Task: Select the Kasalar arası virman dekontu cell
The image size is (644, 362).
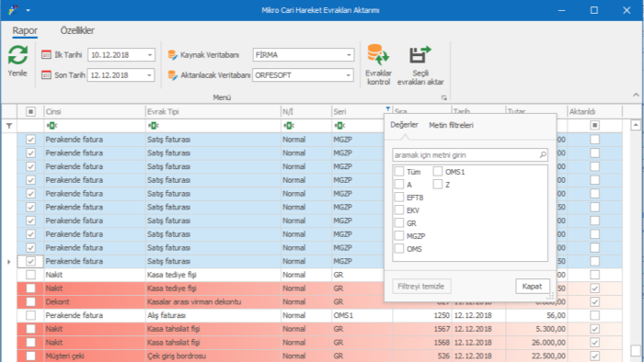Action: (x=213, y=301)
